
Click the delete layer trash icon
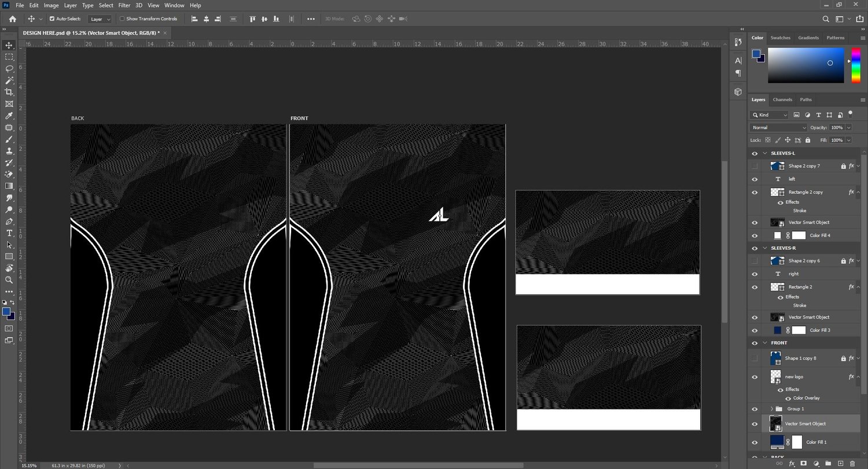tap(854, 464)
